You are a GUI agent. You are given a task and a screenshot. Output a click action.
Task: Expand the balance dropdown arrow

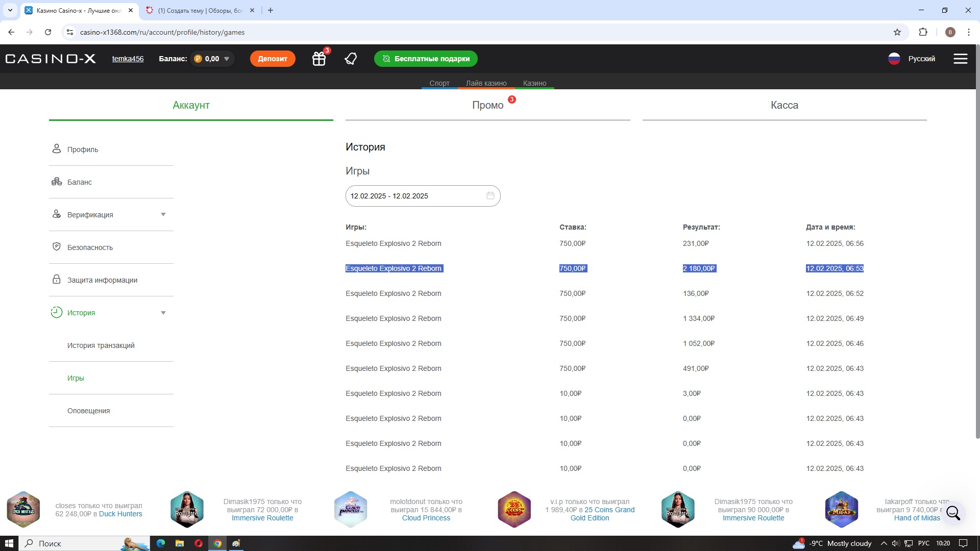227,59
